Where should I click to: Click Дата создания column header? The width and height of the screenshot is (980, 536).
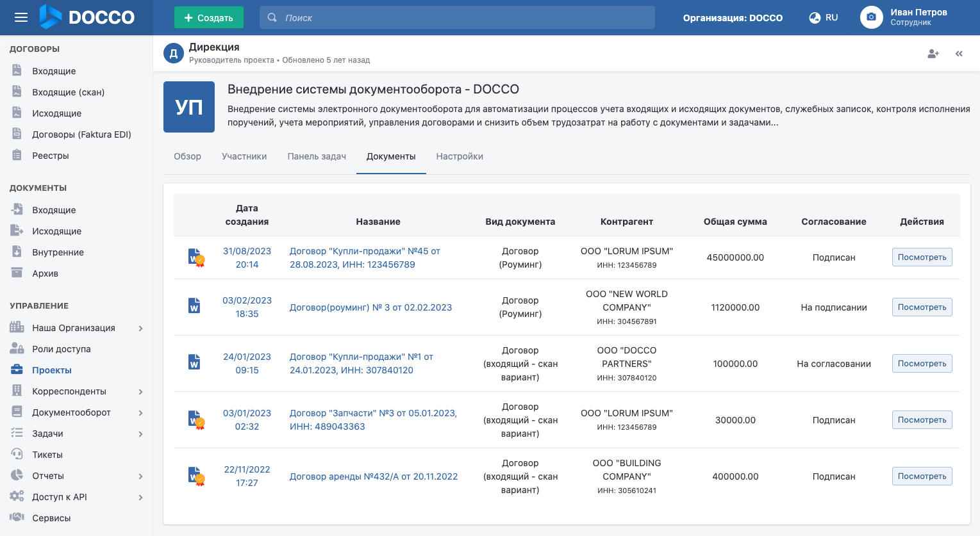pyautogui.click(x=247, y=215)
